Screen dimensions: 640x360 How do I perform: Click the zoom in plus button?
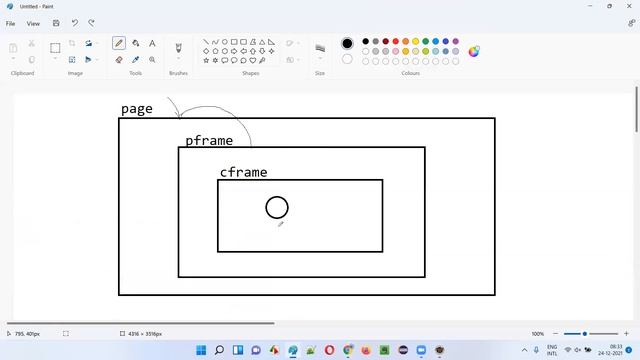point(626,334)
